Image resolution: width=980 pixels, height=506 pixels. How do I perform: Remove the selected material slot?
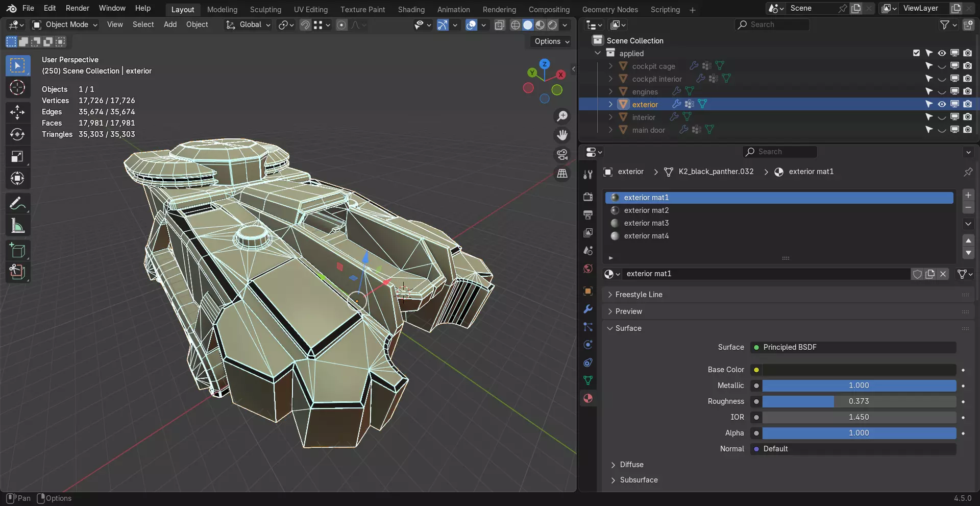pos(968,208)
